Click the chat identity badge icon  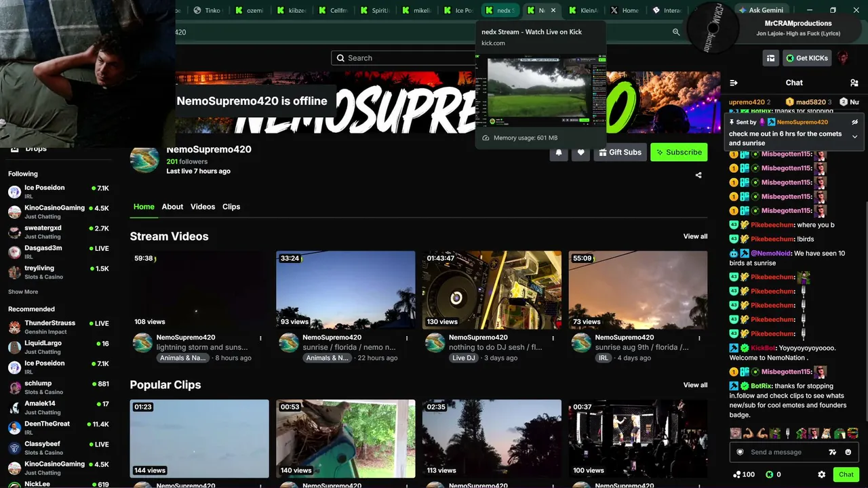pyautogui.click(x=740, y=452)
